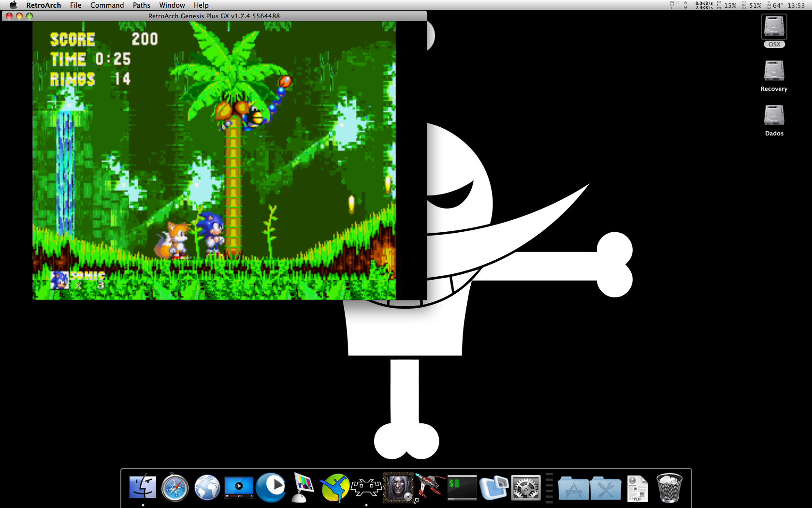Open the red spaceship game icon
This screenshot has height=508, width=812.
point(430,487)
